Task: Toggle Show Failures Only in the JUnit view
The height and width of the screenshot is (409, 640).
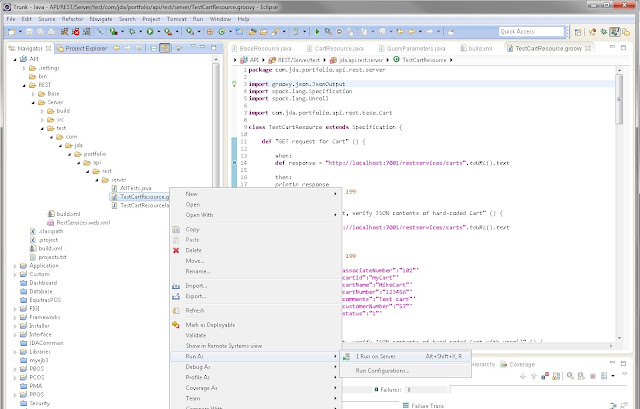Action: point(545,376)
